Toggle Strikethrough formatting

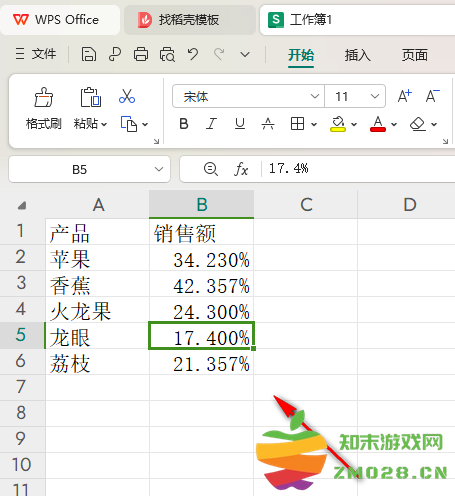pyautogui.click(x=268, y=124)
